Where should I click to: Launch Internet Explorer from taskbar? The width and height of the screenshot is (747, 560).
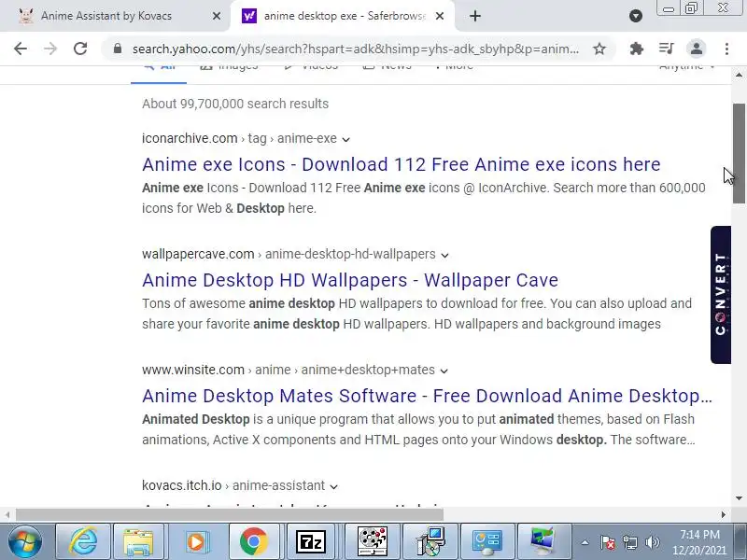[83, 541]
